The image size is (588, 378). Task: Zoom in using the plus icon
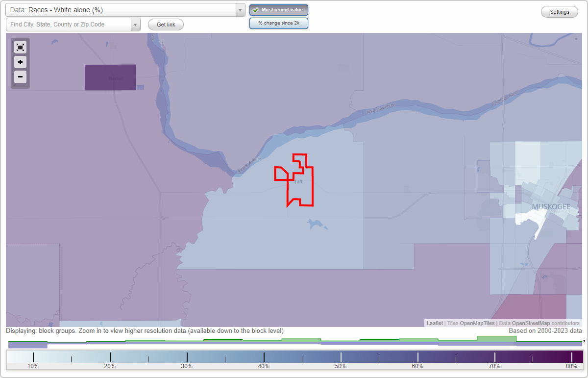point(20,62)
